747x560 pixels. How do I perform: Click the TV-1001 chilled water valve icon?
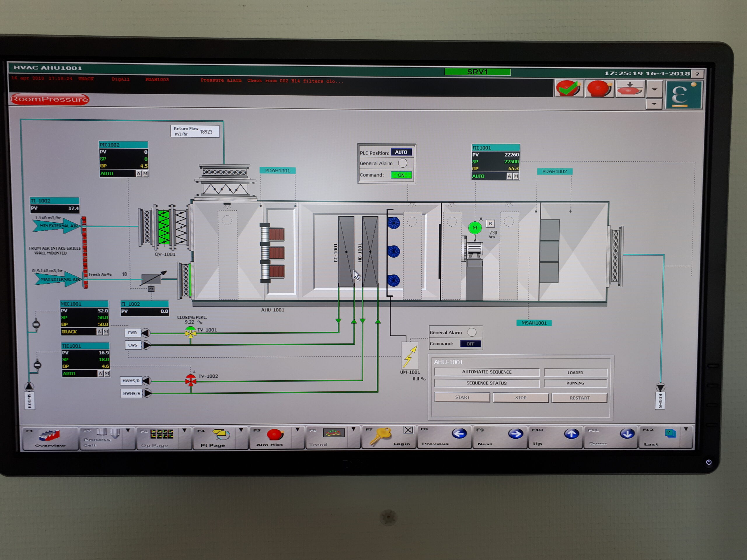191,332
